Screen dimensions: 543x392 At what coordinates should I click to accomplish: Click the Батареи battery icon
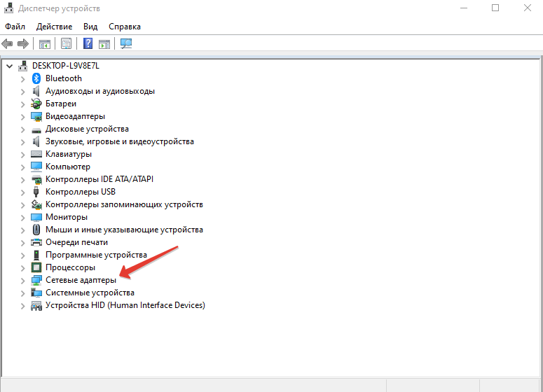[x=37, y=104]
